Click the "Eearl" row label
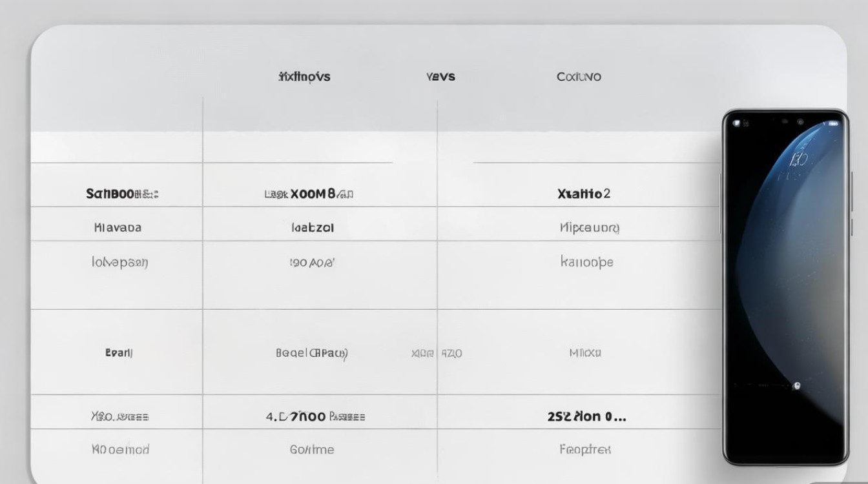868x484 pixels. (x=119, y=353)
